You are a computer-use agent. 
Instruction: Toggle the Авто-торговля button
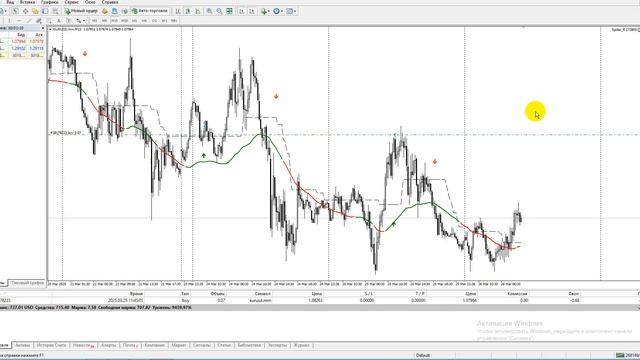tap(150, 11)
